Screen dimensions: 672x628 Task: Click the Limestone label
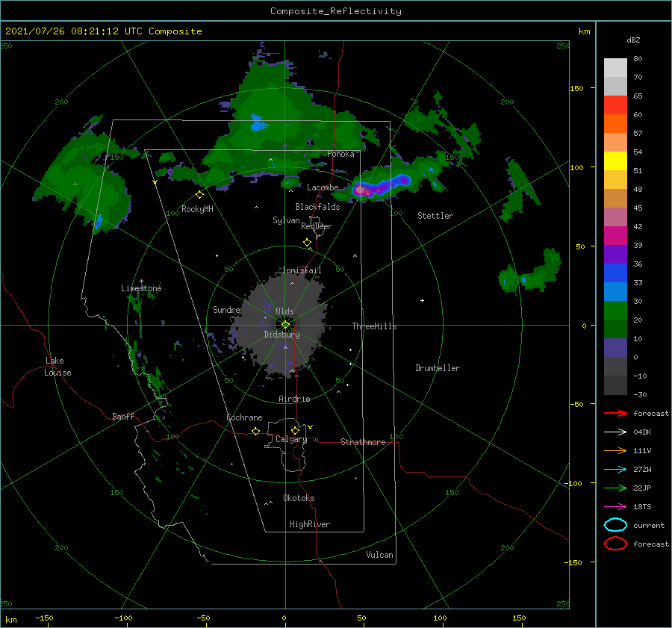click(x=141, y=288)
